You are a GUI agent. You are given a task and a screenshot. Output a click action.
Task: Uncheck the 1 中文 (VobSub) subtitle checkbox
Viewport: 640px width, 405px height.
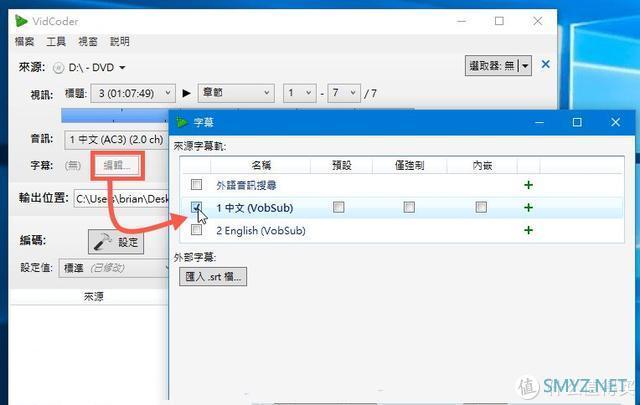click(196, 207)
